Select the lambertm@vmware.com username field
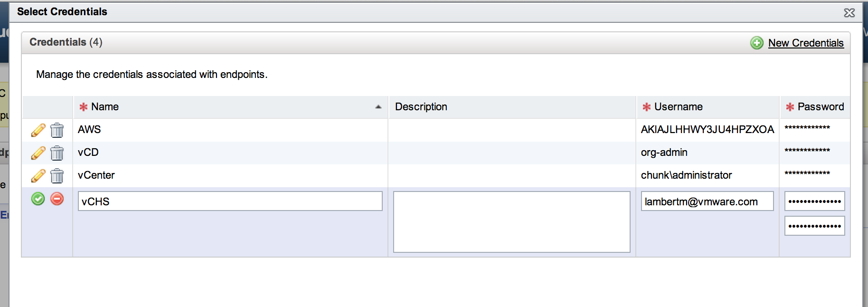Viewport: 868px width, 307px height. coord(707,201)
